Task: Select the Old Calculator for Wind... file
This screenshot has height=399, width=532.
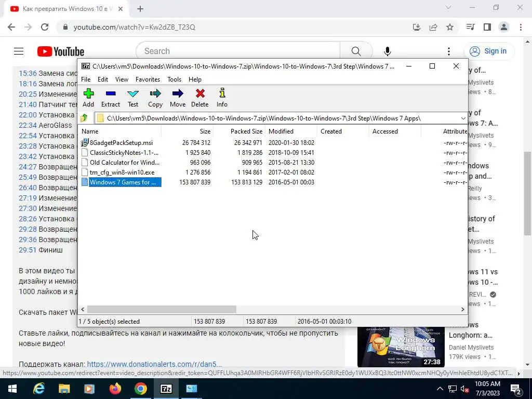Action: [124, 163]
